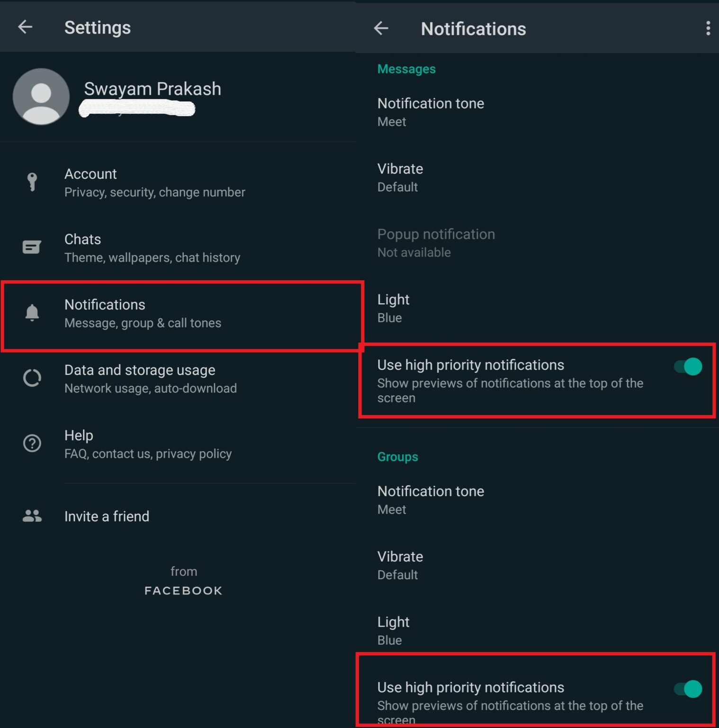Viewport: 719px width, 728px height.
Task: Disable high priority notifications for Messages
Action: pos(686,365)
